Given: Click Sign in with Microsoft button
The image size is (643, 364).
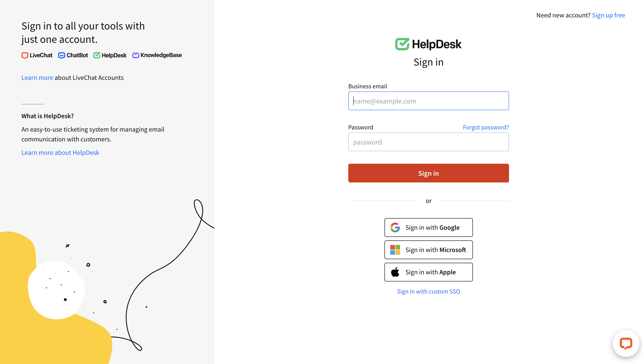Looking at the screenshot, I should click(429, 250).
